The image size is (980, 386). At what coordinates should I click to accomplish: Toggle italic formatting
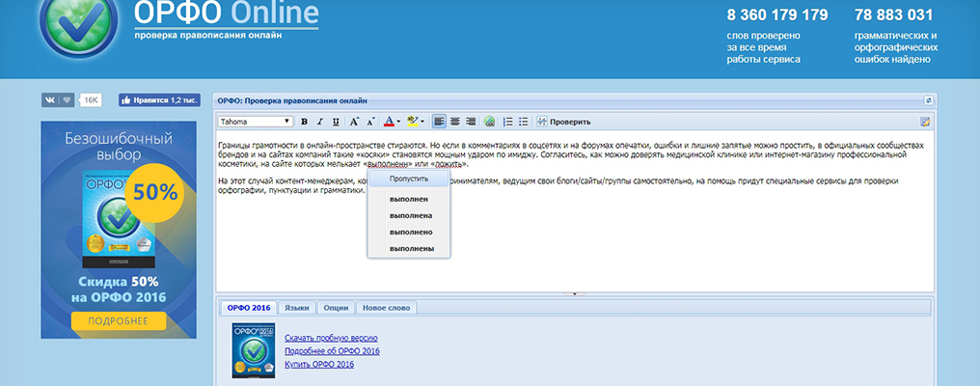320,122
